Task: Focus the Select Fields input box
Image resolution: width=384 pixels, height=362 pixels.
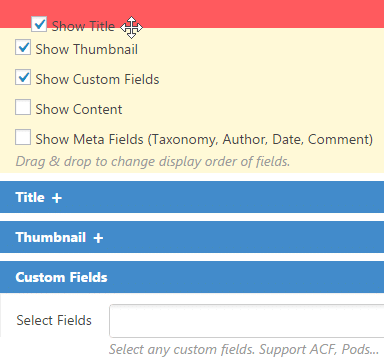Action: tap(247, 321)
